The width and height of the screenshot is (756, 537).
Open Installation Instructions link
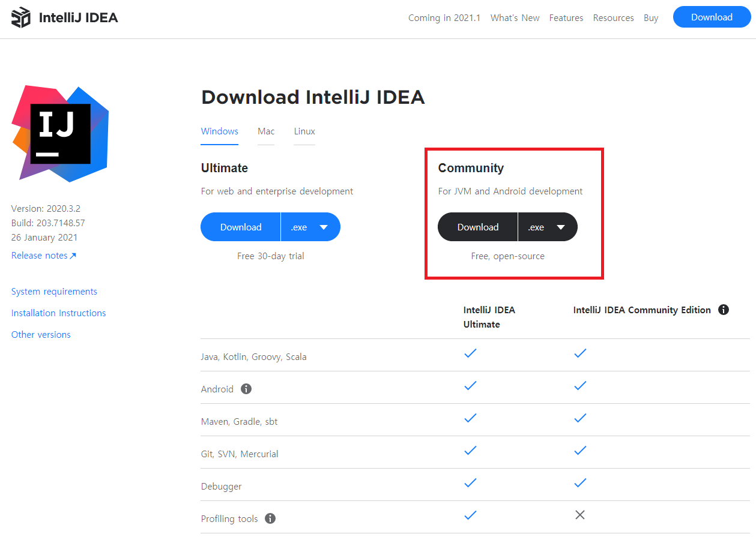(x=58, y=313)
